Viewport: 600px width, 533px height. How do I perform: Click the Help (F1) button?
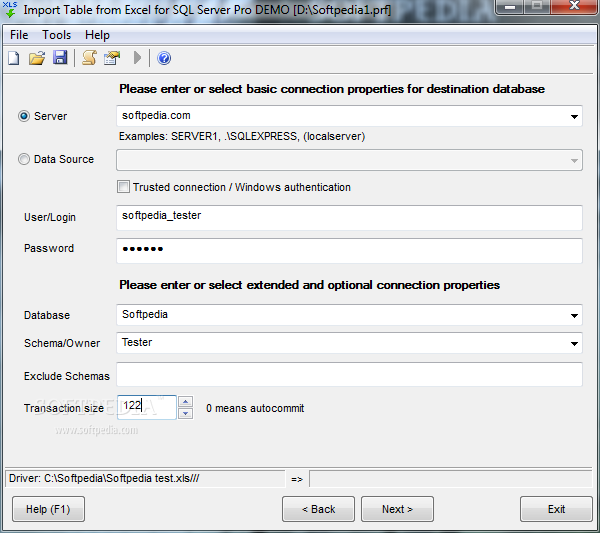48,509
